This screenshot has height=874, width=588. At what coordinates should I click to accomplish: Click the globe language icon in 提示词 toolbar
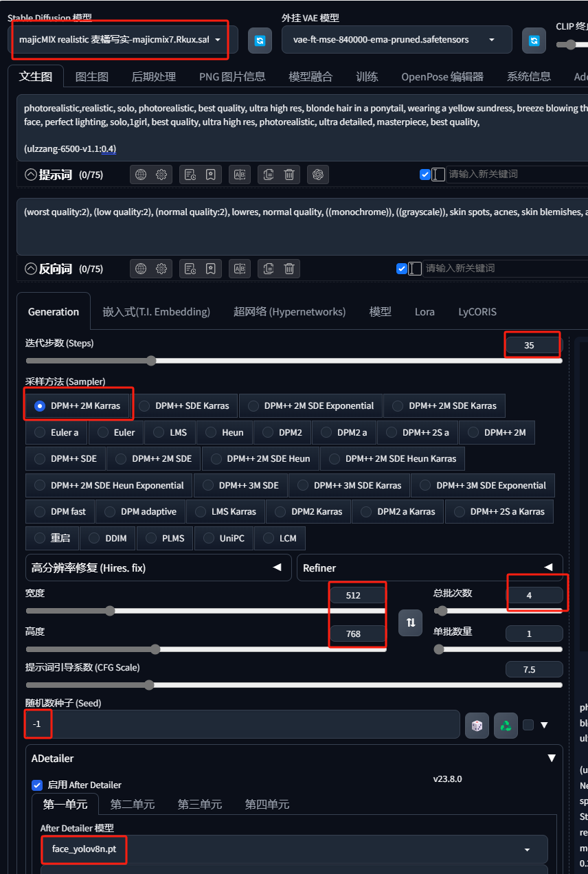coord(141,175)
